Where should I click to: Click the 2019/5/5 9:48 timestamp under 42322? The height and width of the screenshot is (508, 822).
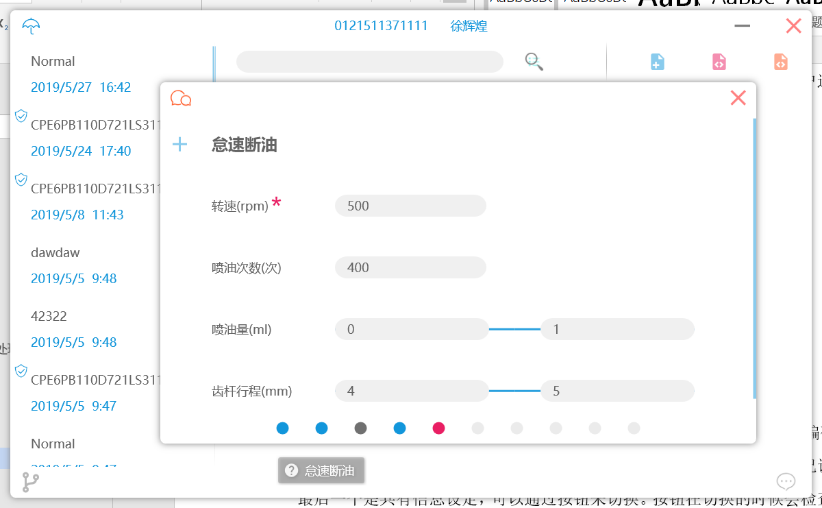73,342
